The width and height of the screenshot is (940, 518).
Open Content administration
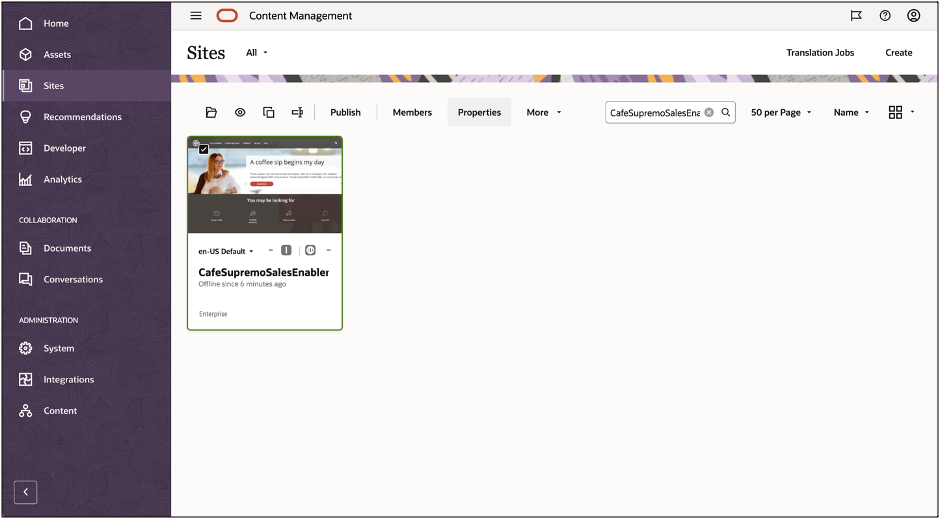[x=86, y=411]
